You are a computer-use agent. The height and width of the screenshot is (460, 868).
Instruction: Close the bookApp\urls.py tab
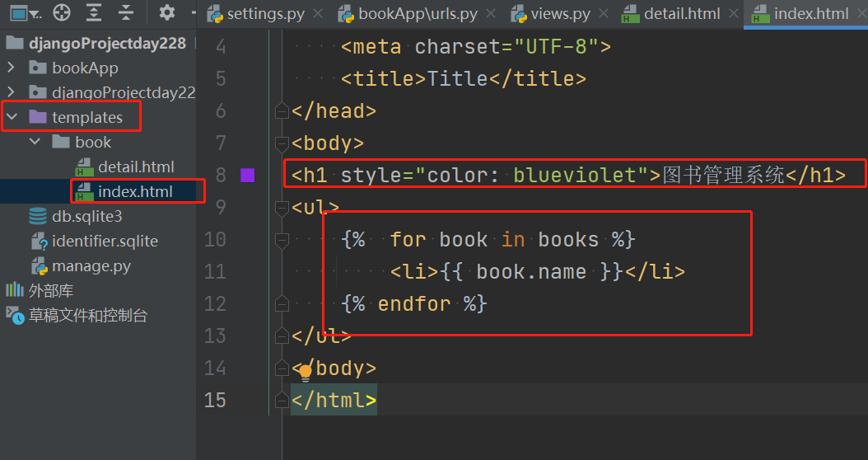pyautogui.click(x=491, y=14)
